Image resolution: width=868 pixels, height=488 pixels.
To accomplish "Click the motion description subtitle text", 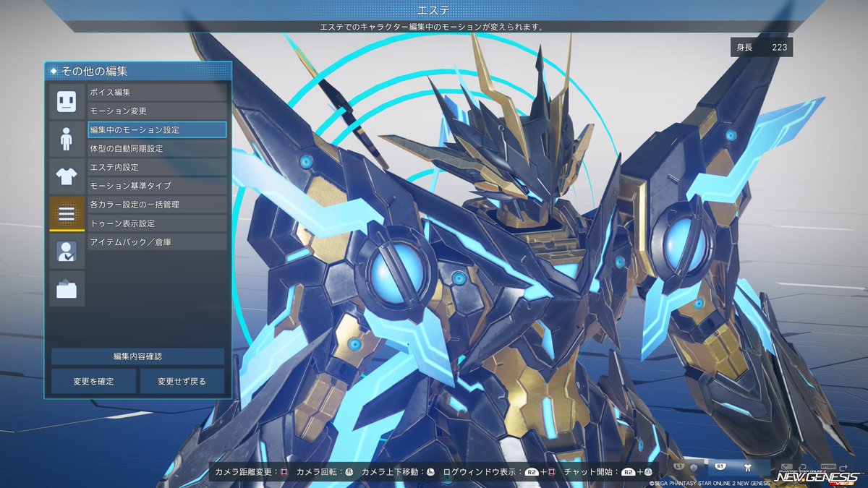I will (432, 27).
